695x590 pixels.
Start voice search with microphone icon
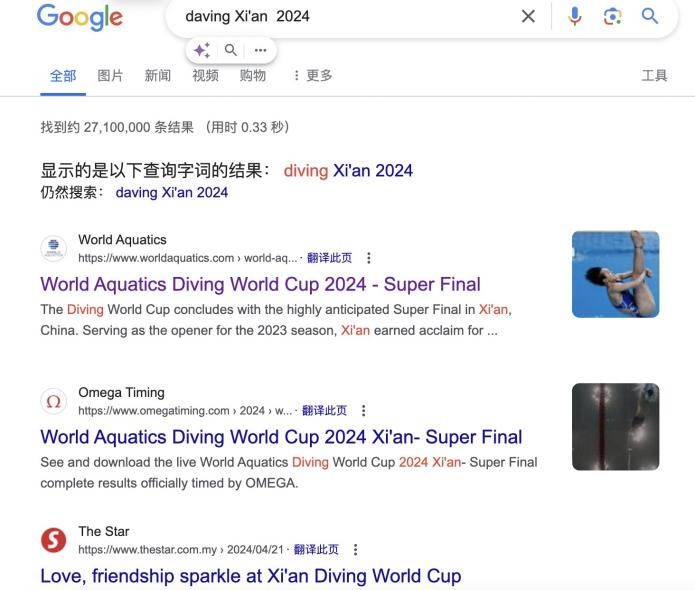[x=575, y=16]
